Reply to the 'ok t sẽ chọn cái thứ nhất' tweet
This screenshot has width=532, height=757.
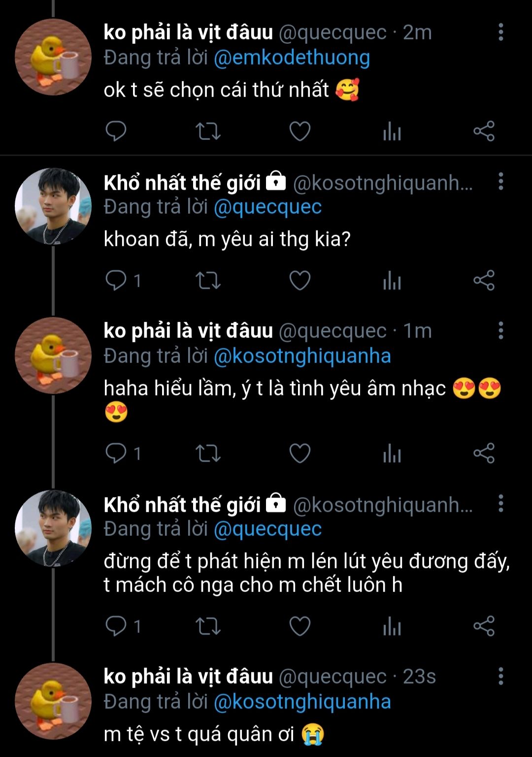(x=116, y=131)
